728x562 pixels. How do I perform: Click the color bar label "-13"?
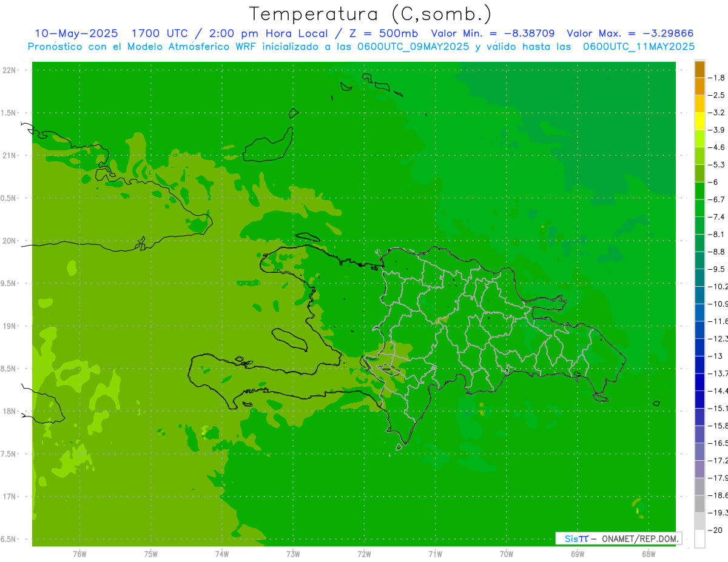point(715,356)
